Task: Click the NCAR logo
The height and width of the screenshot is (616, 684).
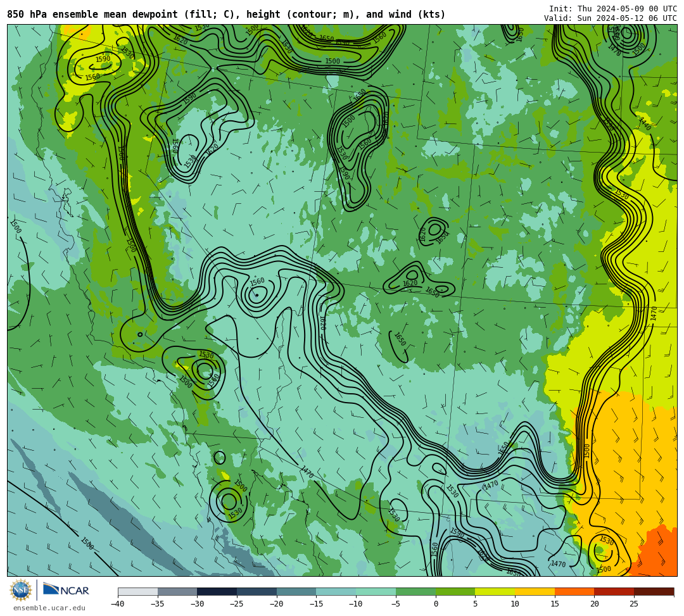Action: [x=66, y=590]
